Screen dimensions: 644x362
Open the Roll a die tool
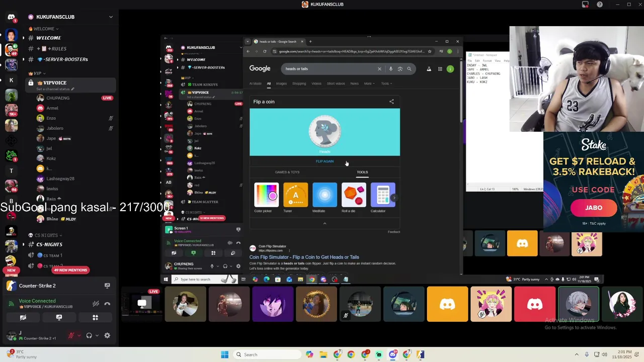click(354, 198)
